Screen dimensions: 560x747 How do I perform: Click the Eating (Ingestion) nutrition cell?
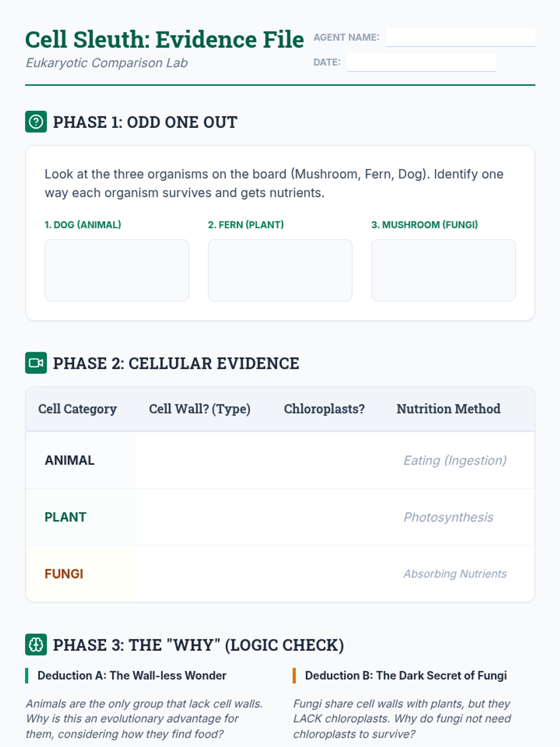tap(455, 460)
